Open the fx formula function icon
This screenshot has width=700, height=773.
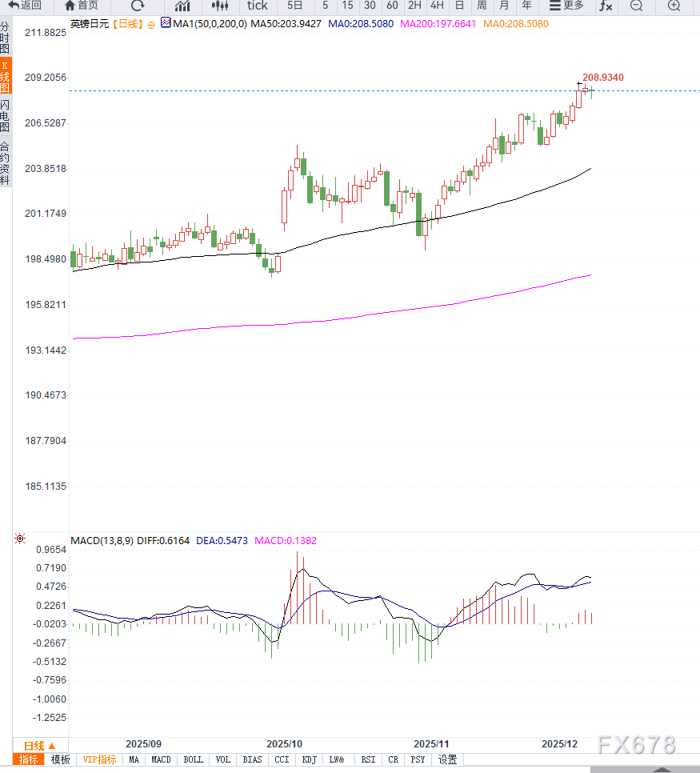[x=606, y=6]
